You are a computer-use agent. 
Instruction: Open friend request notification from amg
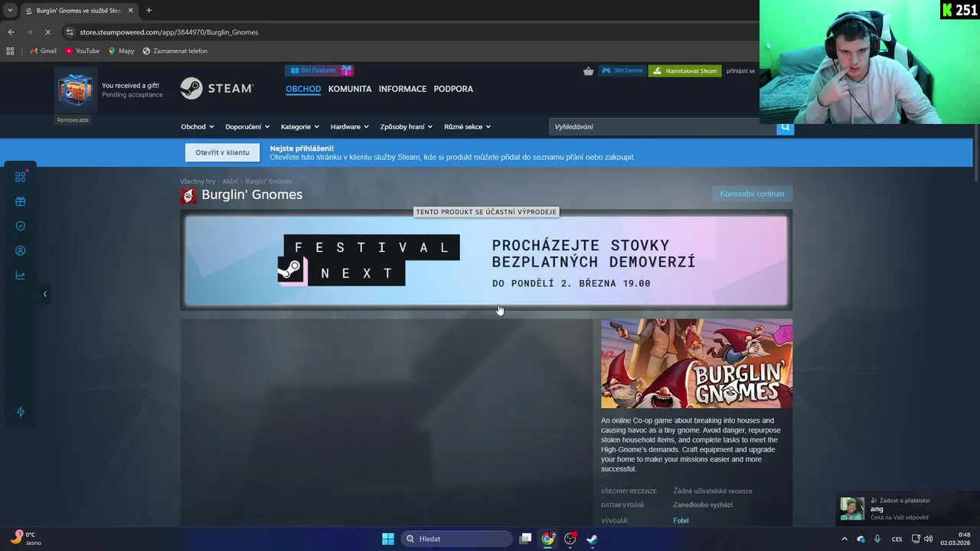[906, 509]
